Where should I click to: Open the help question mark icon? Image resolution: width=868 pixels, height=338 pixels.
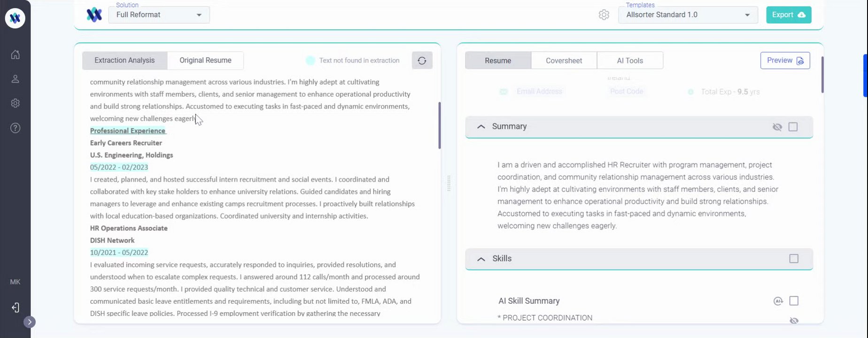point(15,128)
